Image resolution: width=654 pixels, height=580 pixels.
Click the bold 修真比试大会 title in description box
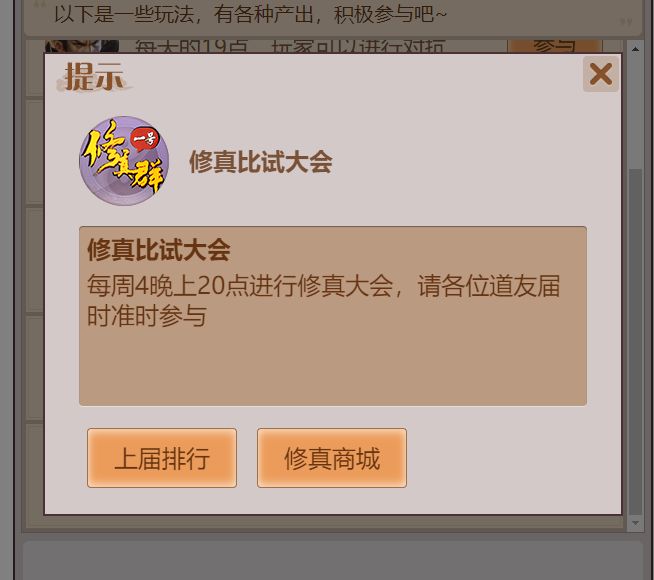(x=158, y=250)
